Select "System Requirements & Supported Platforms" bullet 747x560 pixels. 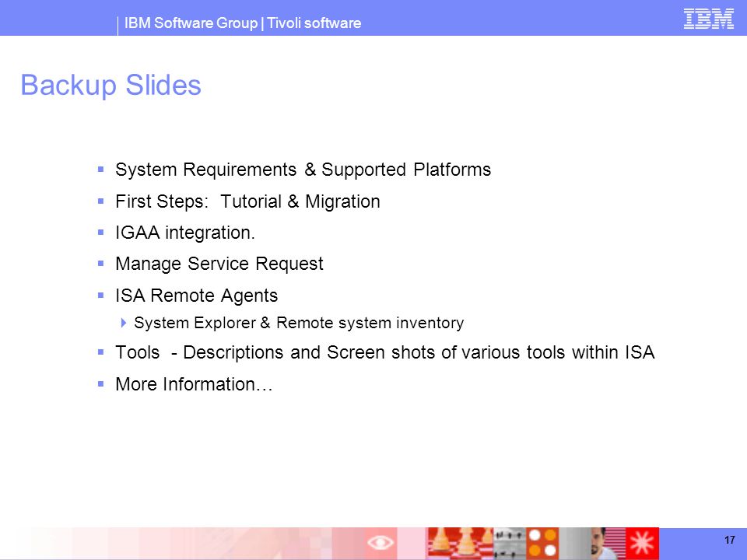tap(303, 170)
